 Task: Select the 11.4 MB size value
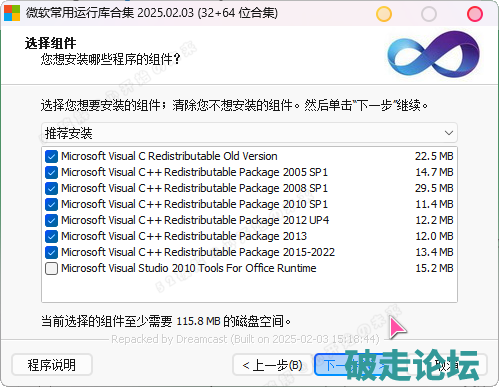coord(434,204)
